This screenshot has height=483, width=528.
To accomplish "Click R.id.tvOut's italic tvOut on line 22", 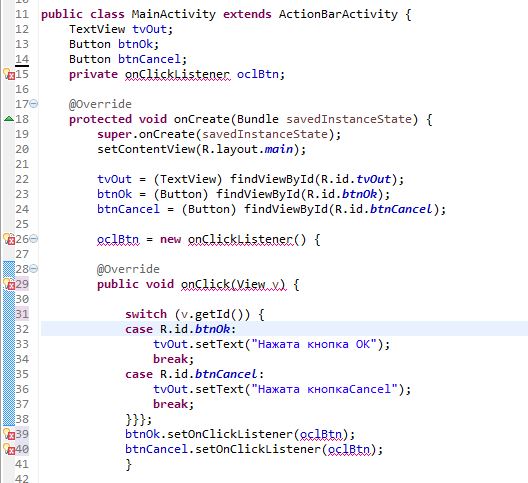I will point(373,179).
